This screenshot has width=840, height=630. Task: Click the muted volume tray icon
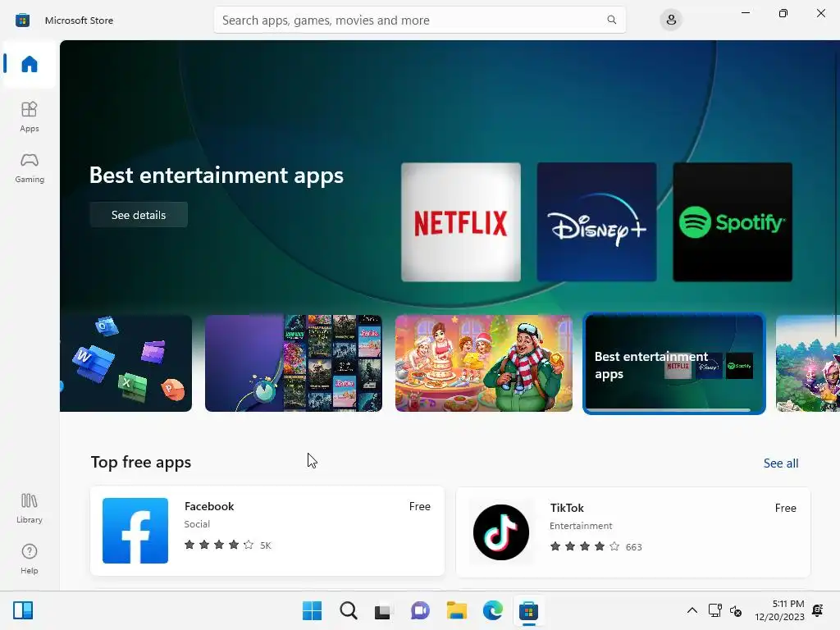pyautogui.click(x=737, y=610)
